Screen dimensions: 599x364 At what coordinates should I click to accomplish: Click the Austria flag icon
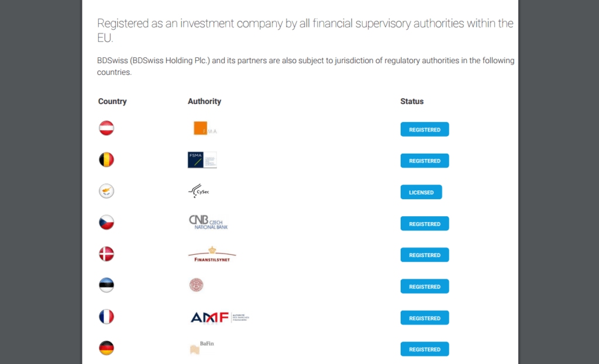point(106,128)
